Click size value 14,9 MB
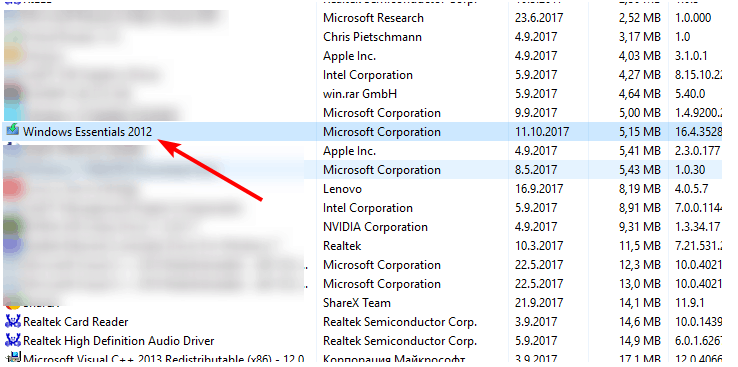 640,341
